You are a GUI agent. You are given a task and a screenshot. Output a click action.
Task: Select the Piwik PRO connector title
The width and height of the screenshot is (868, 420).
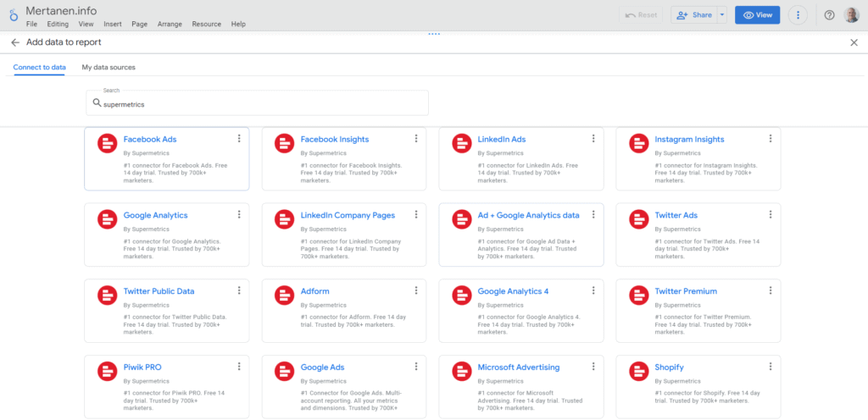click(142, 367)
